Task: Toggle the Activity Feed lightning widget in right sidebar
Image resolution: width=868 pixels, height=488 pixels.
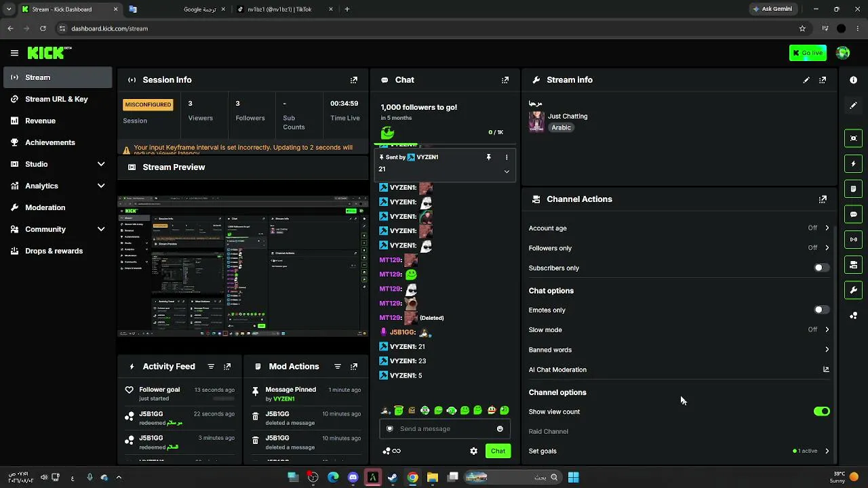Action: pyautogui.click(x=854, y=163)
